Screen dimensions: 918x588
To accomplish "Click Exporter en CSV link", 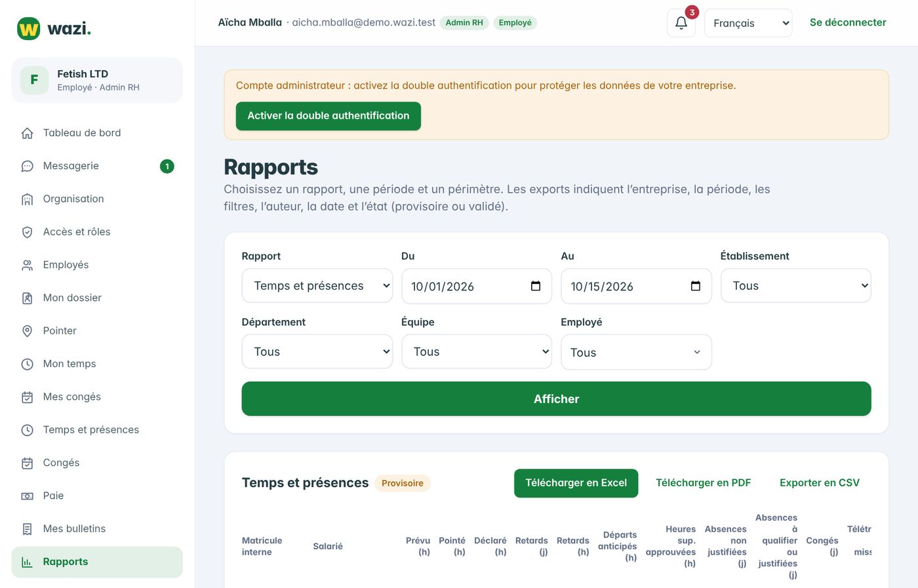I will click(820, 483).
